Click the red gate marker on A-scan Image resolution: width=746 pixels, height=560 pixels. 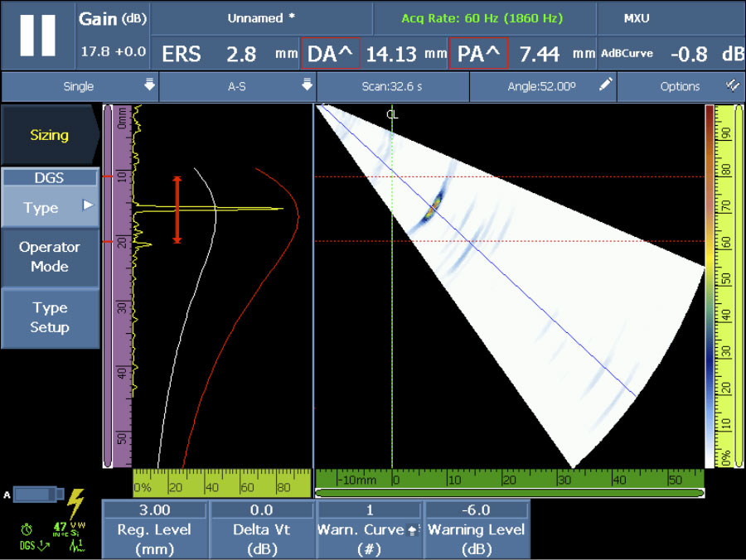click(x=177, y=210)
